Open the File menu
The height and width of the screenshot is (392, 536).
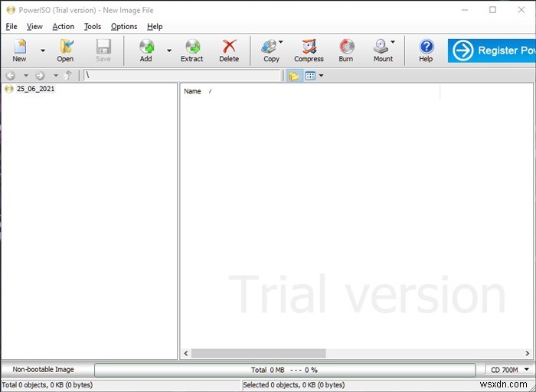click(11, 26)
